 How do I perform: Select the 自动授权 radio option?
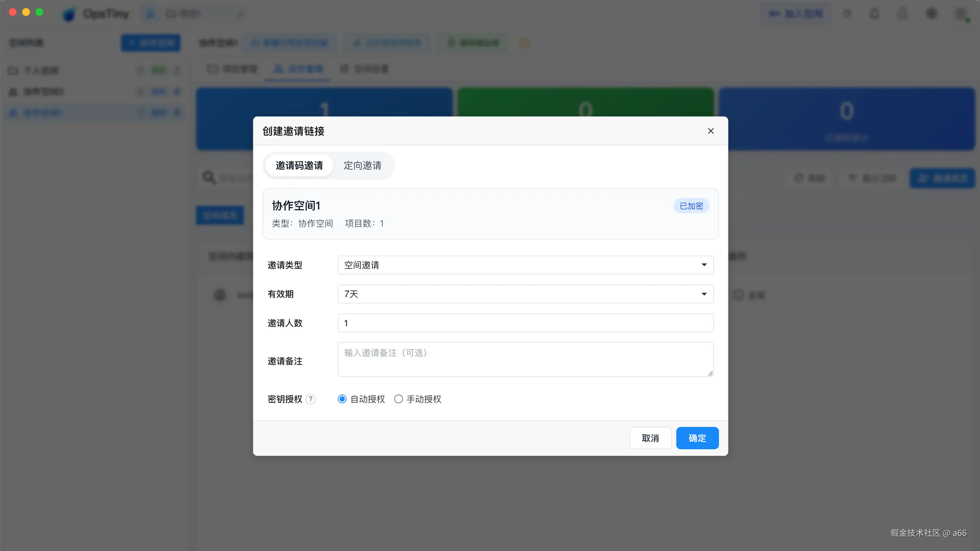(x=342, y=399)
